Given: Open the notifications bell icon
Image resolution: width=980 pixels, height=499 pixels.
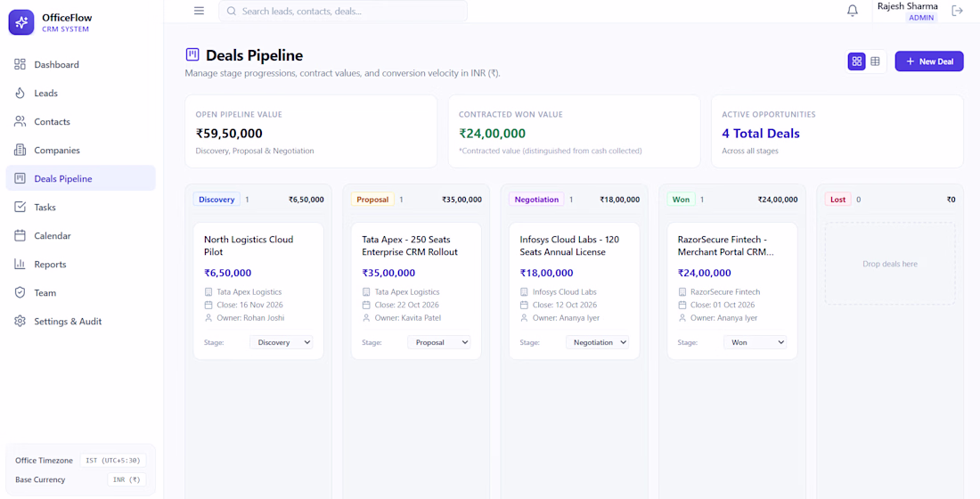Looking at the screenshot, I should [853, 11].
